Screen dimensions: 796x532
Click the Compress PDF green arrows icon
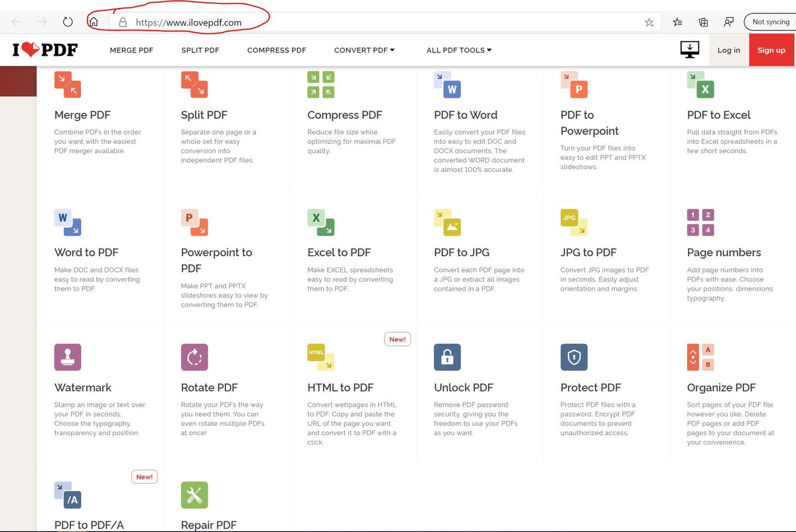click(321, 85)
